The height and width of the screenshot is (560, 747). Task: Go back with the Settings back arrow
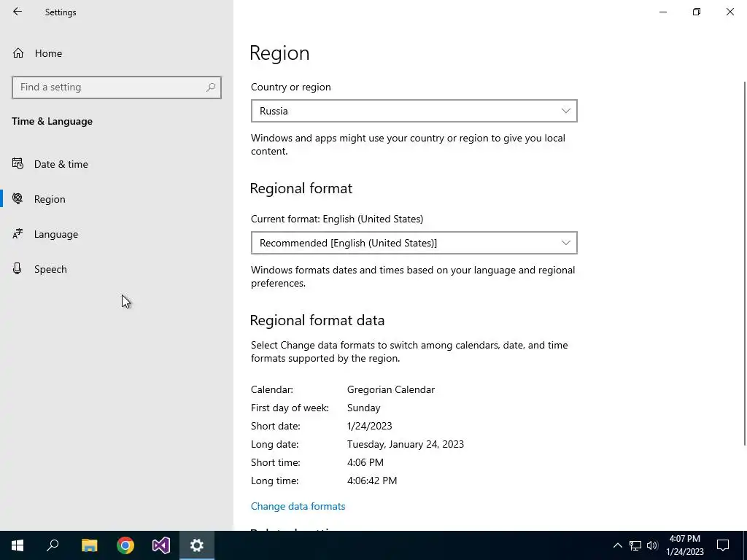(x=18, y=12)
